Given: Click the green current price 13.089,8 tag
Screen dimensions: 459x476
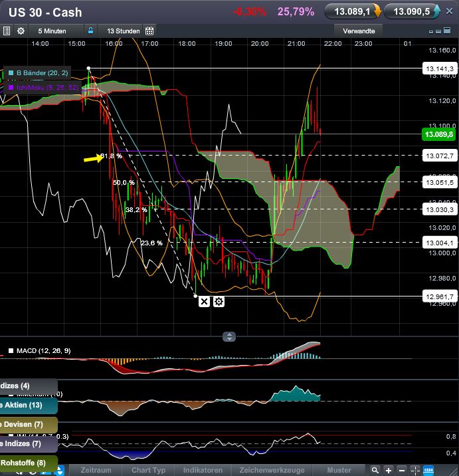Looking at the screenshot, I should 439,134.
